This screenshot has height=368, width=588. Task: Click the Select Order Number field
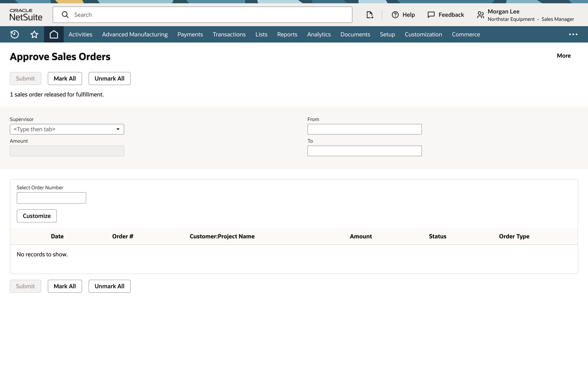point(51,198)
